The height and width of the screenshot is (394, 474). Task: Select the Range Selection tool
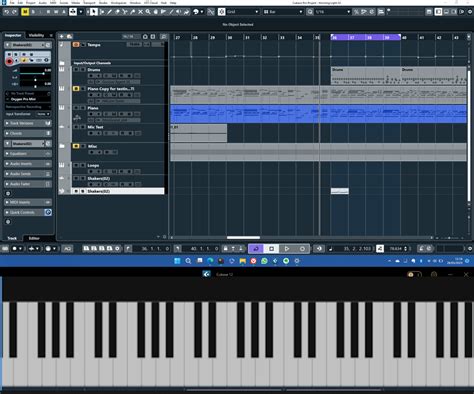coord(102,12)
